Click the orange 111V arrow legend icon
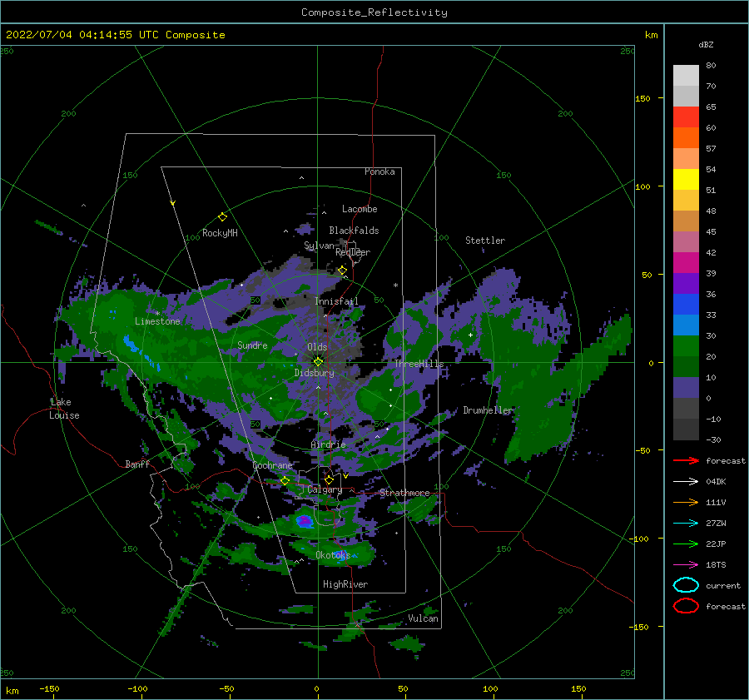The width and height of the screenshot is (749, 700). (686, 502)
